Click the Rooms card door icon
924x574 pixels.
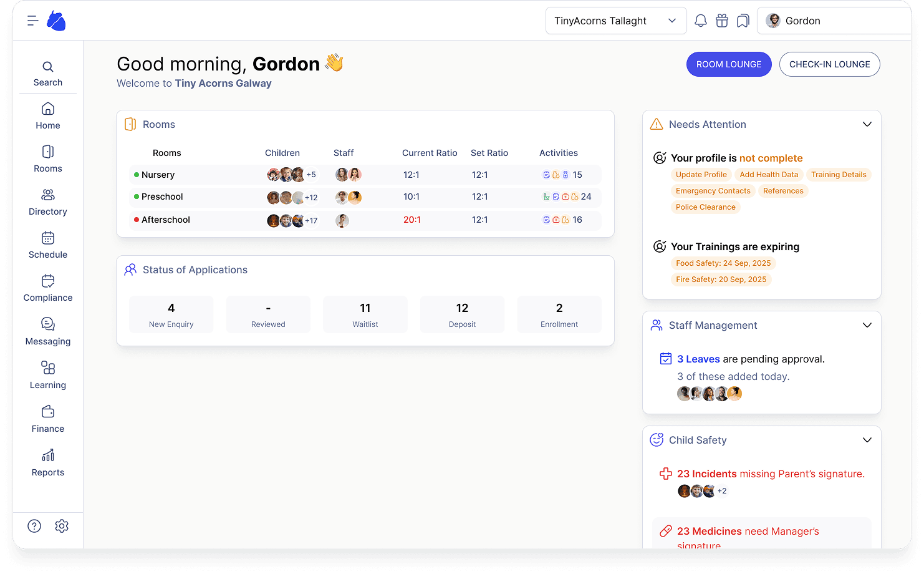coord(130,124)
